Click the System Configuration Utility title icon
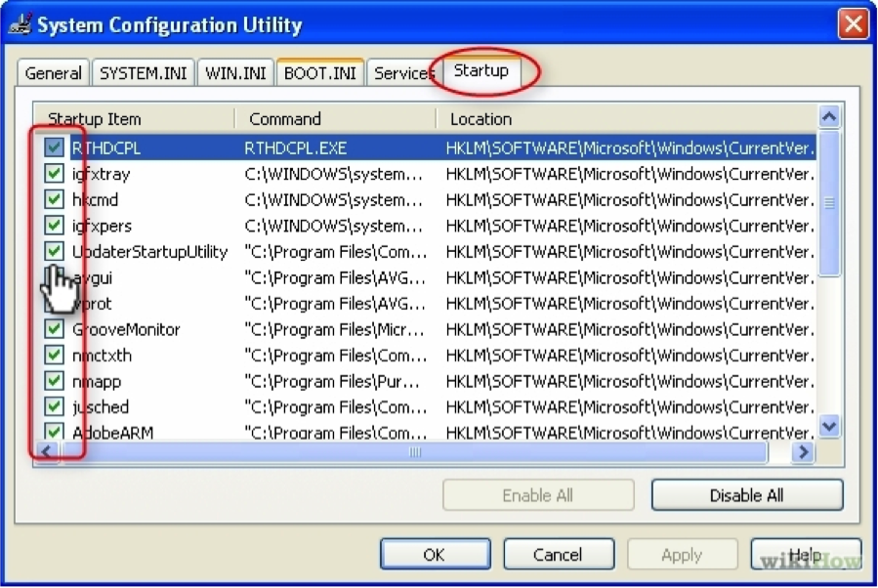 point(21,24)
